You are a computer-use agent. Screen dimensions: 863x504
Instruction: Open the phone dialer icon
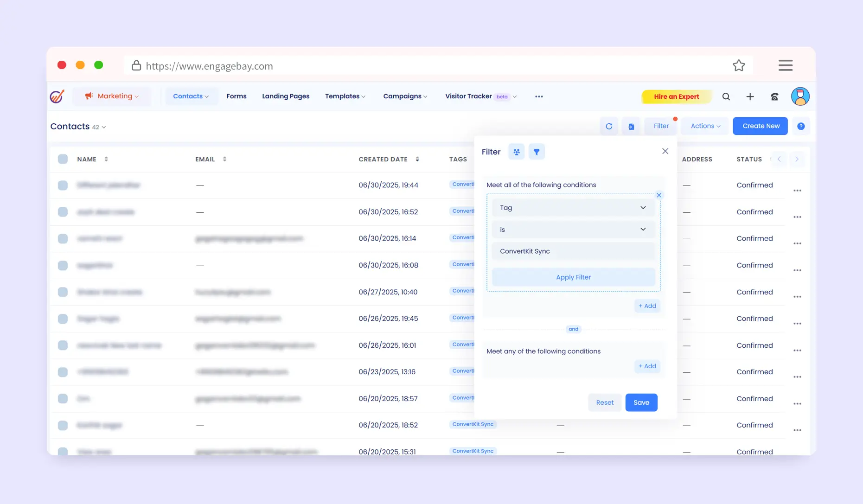pyautogui.click(x=774, y=96)
